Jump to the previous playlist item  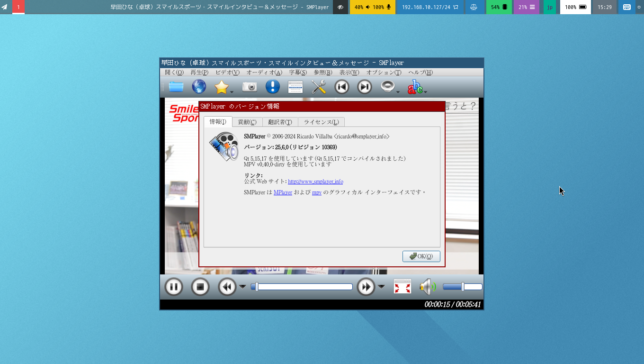(342, 87)
